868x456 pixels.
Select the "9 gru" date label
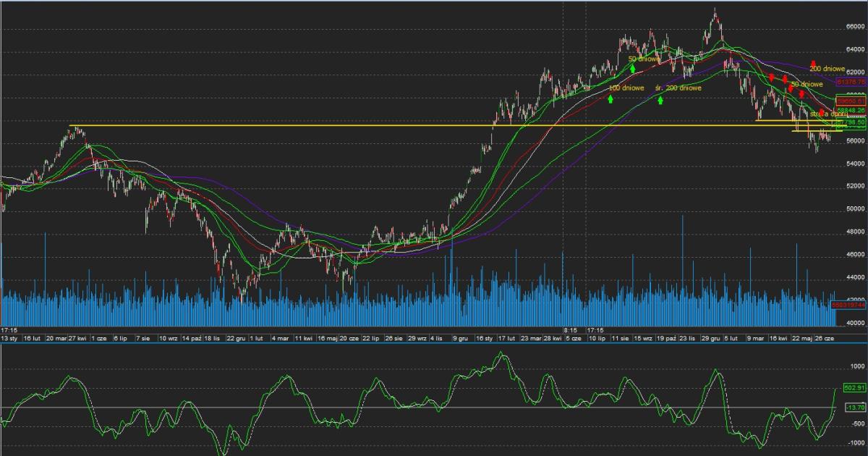460,338
